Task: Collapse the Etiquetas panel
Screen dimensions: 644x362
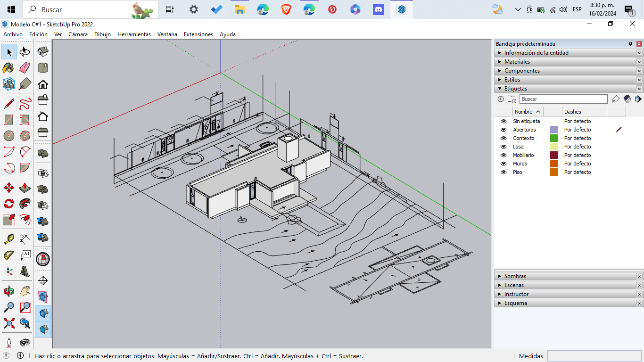Action: (515, 89)
